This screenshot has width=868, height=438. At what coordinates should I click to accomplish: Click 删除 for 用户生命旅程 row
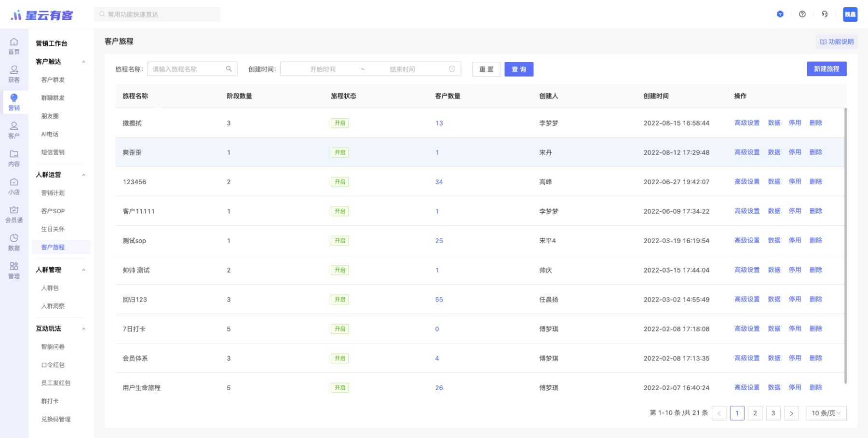tap(815, 388)
